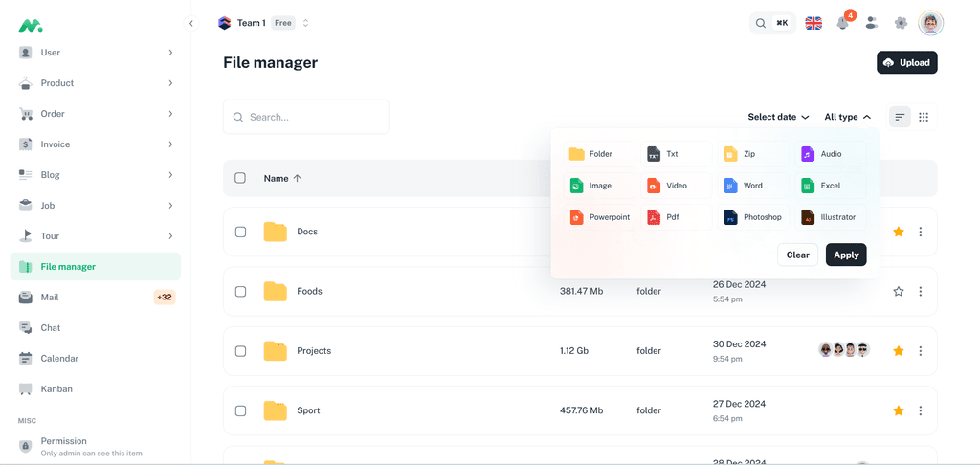Image resolution: width=980 pixels, height=465 pixels.
Task: Click the Upload button
Action: tap(907, 62)
